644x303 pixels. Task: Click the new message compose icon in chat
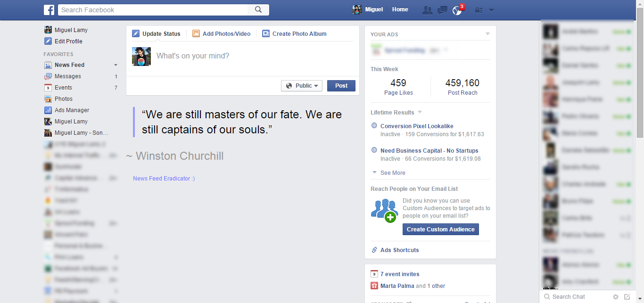pyautogui.click(x=627, y=297)
